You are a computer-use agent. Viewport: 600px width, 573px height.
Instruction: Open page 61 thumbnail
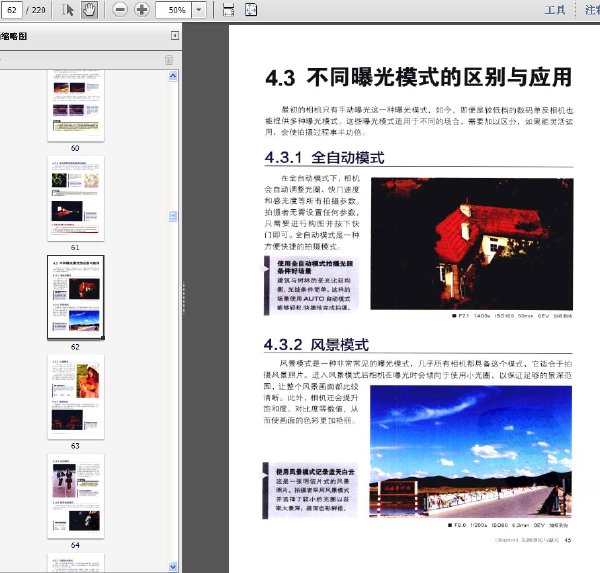76,199
